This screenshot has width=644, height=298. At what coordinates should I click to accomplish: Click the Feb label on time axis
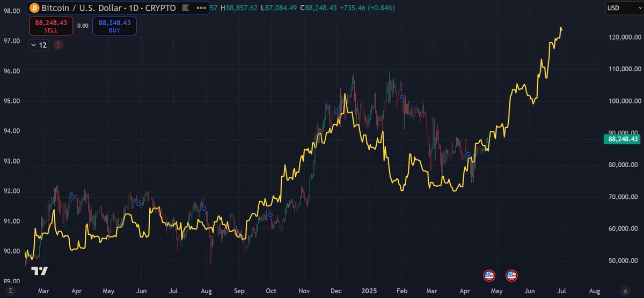point(402,291)
